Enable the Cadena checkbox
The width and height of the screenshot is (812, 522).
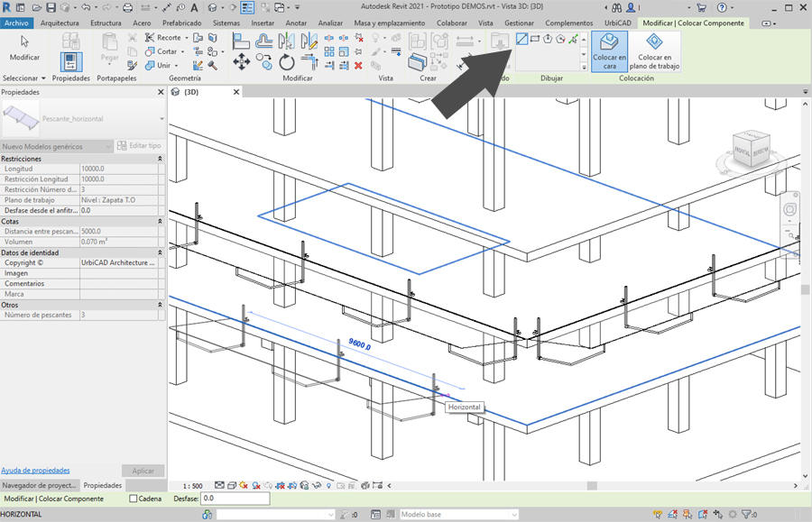tap(134, 499)
